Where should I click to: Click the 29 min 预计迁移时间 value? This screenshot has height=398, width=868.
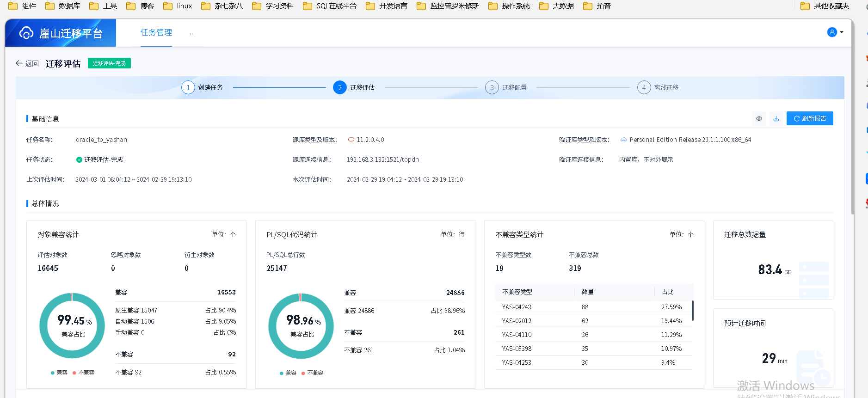click(x=775, y=358)
